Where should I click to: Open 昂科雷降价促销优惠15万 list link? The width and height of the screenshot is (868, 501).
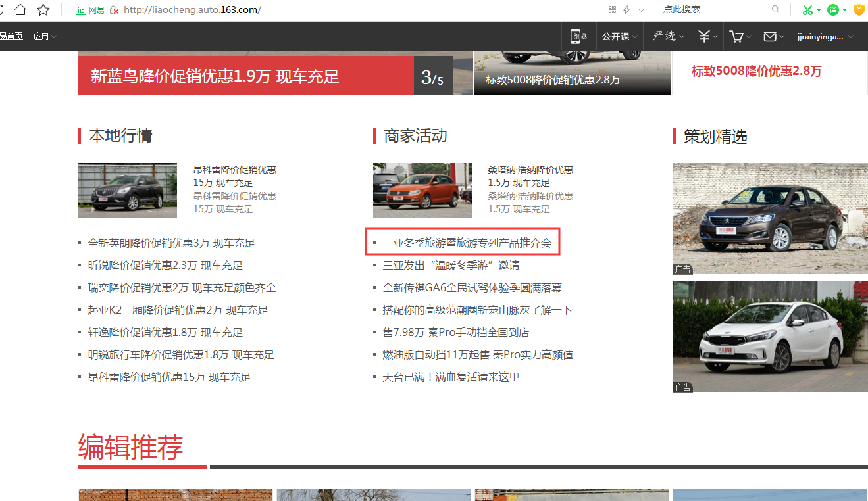169,377
